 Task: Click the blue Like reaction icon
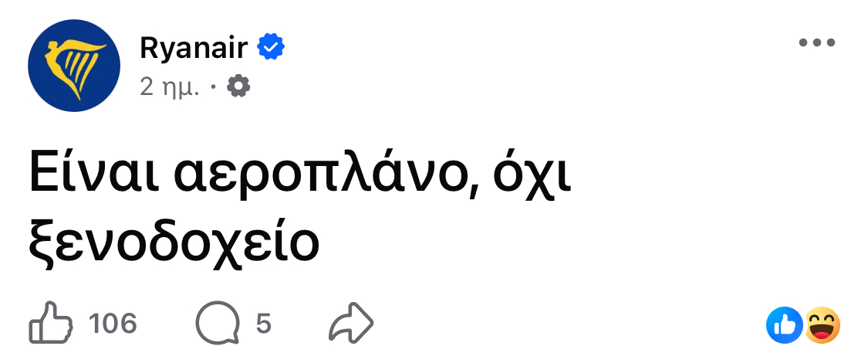coord(784,325)
